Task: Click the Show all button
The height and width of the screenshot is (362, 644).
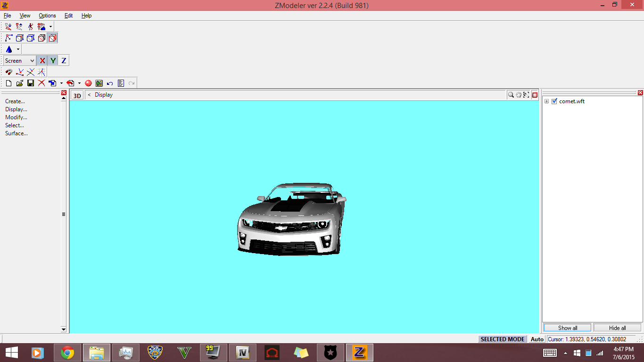Action: pyautogui.click(x=567, y=328)
